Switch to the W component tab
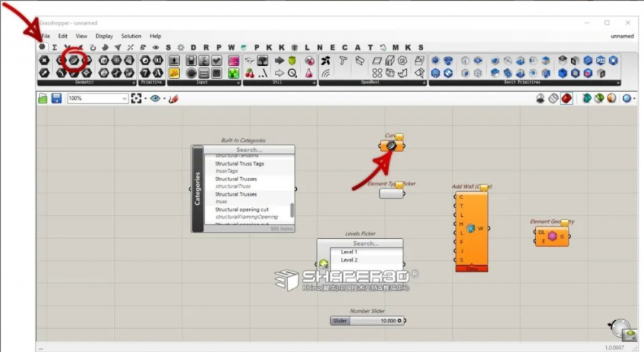The width and height of the screenshot is (644, 352). click(x=231, y=48)
